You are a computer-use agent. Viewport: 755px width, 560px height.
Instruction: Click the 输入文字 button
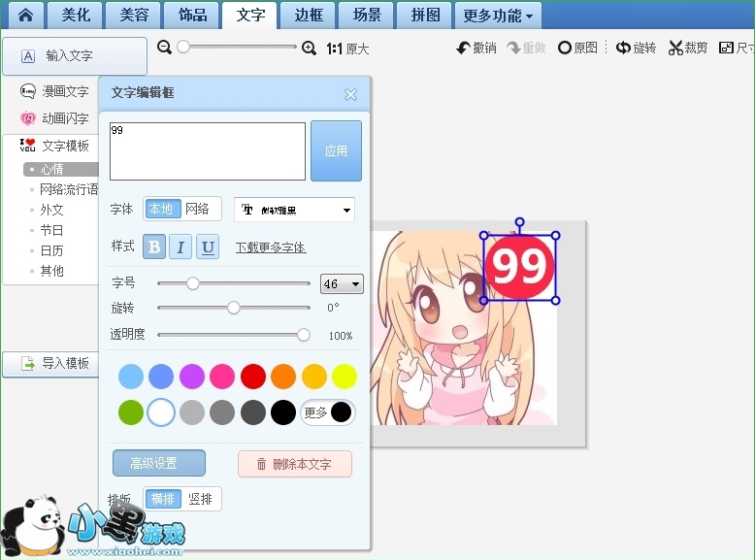(75, 56)
